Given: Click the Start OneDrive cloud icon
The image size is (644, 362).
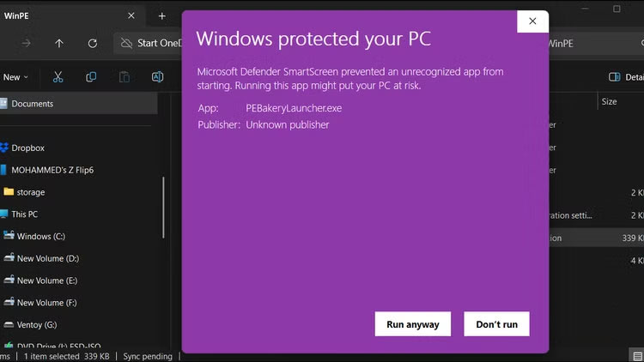Looking at the screenshot, I should 126,43.
